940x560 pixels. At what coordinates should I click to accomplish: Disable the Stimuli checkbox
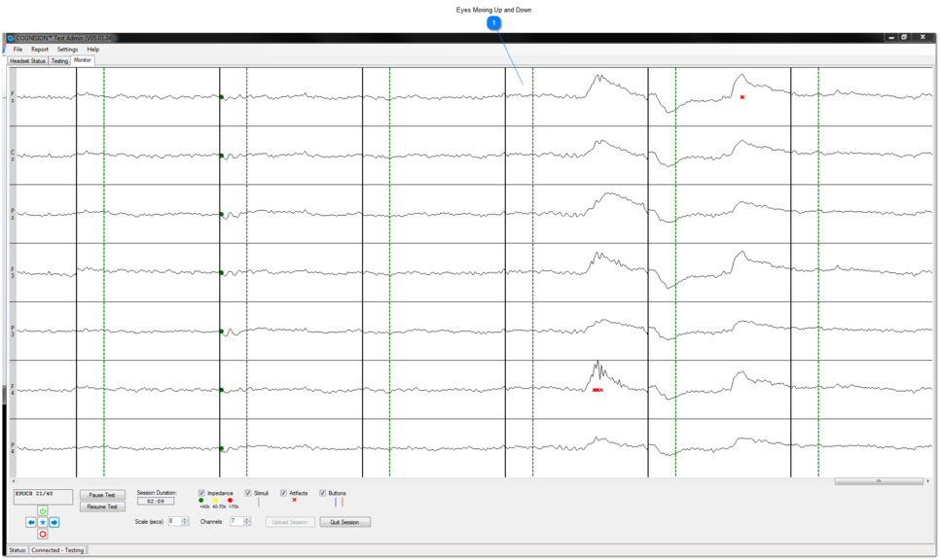click(248, 493)
